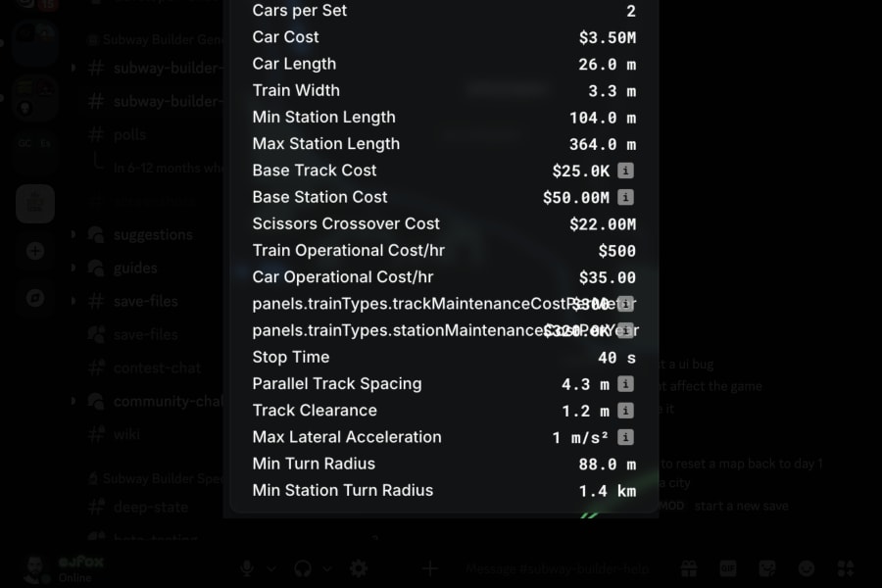Open the polls channel
The height and width of the screenshot is (588, 882).
point(130,134)
